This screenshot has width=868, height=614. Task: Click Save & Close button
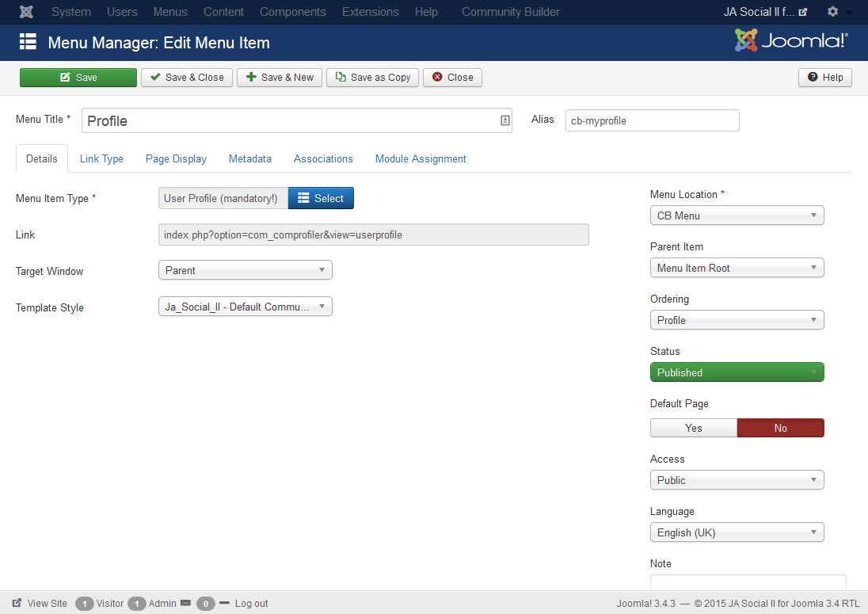click(x=187, y=78)
